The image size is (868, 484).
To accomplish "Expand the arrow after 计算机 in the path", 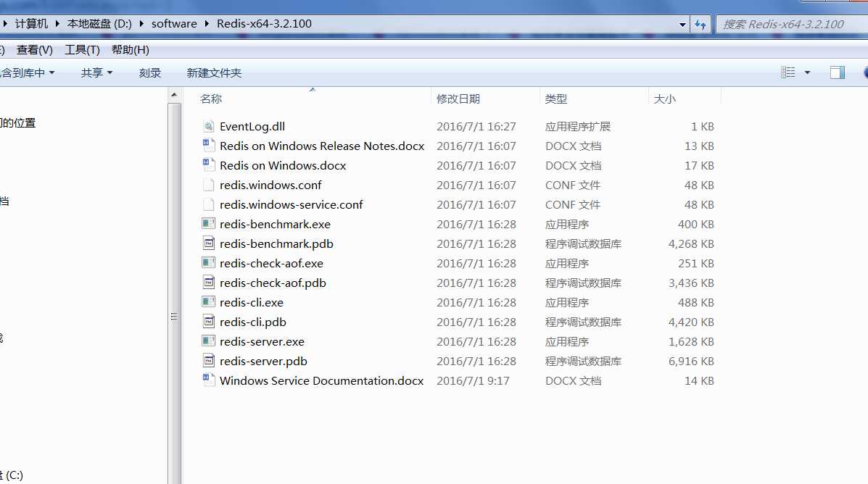I will coord(57,24).
